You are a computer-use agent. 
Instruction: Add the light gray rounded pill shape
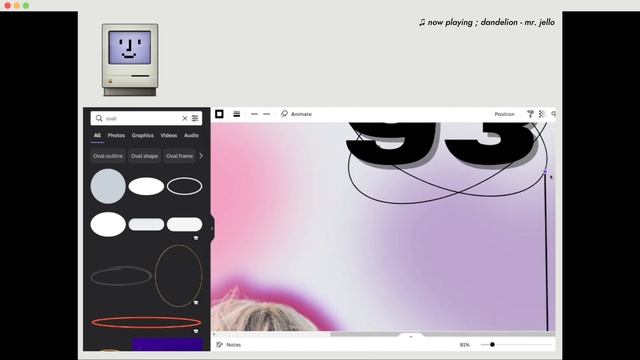146,224
